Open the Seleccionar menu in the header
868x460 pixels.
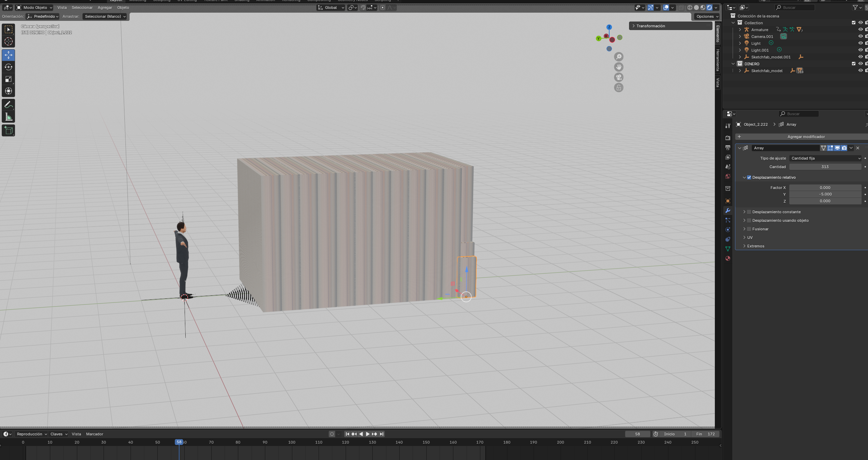click(82, 8)
